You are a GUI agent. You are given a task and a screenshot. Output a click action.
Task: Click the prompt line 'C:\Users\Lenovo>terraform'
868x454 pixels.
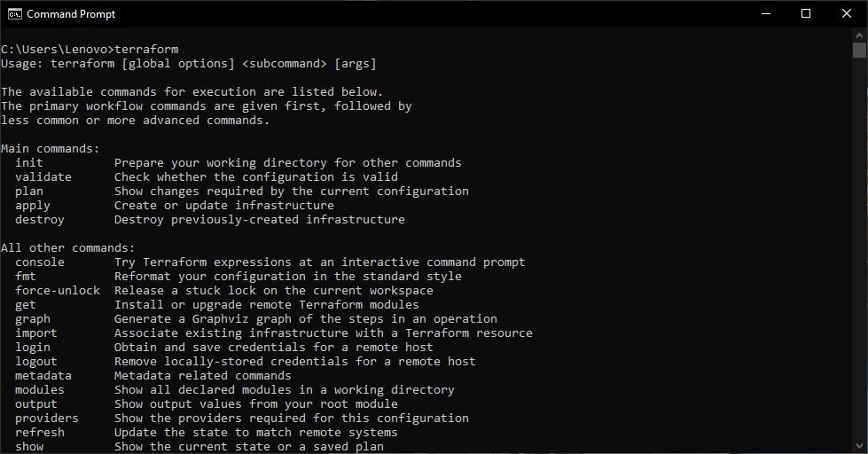(90, 50)
